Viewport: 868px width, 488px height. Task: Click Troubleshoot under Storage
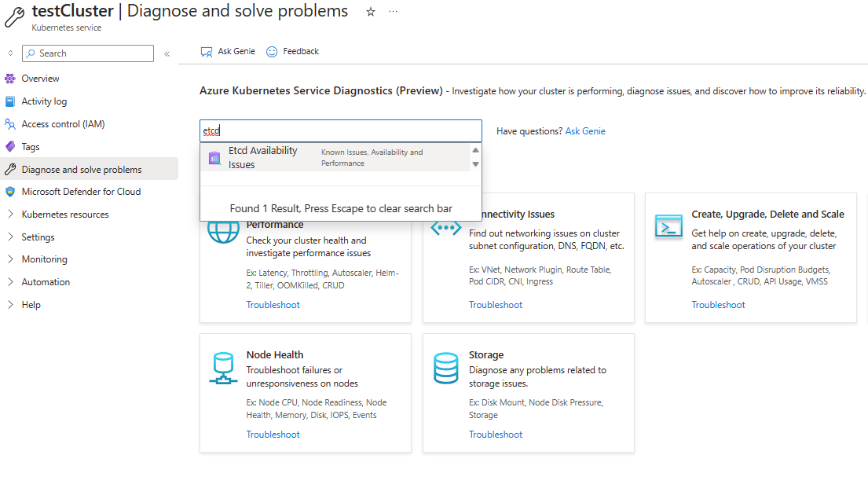[496, 435]
